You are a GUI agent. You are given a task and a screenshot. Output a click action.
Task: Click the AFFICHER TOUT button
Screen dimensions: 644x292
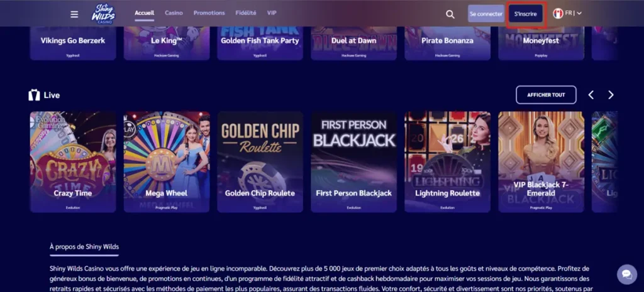point(546,95)
